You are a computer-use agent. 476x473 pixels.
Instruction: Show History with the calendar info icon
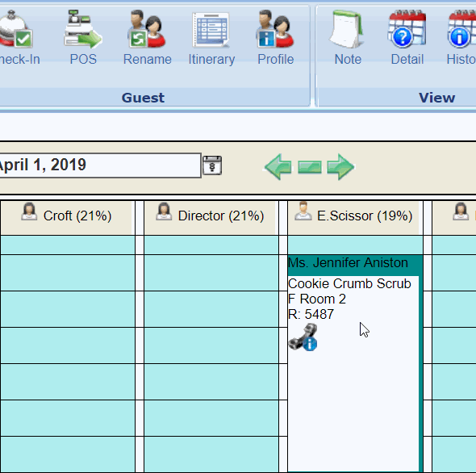[x=461, y=29]
